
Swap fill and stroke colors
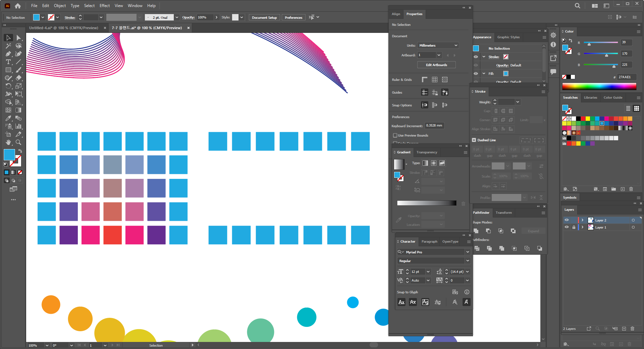(x=20, y=151)
